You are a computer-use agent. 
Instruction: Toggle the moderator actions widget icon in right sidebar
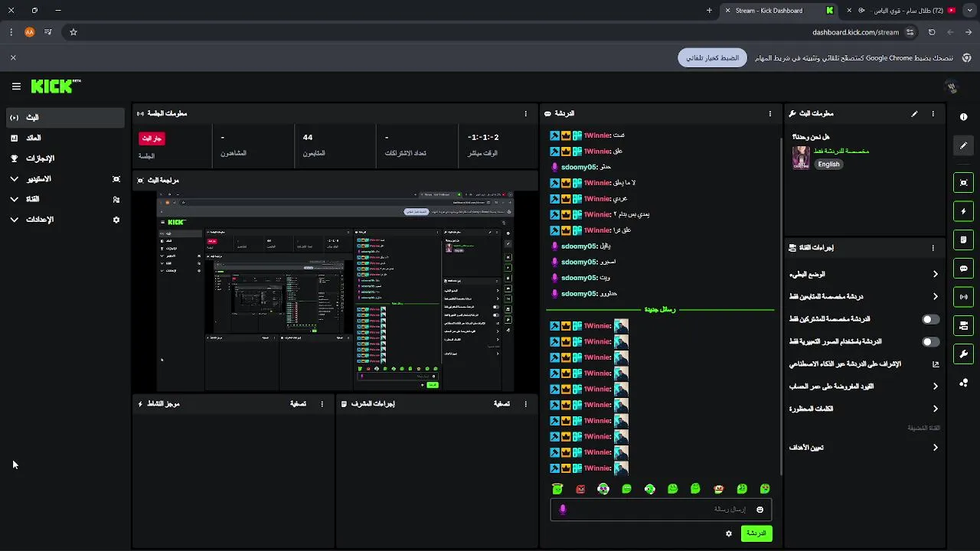click(x=963, y=326)
